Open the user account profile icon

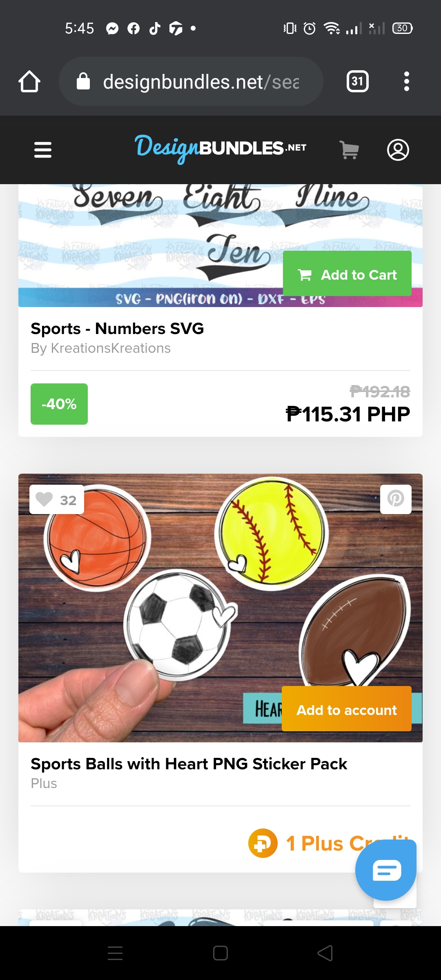(398, 150)
